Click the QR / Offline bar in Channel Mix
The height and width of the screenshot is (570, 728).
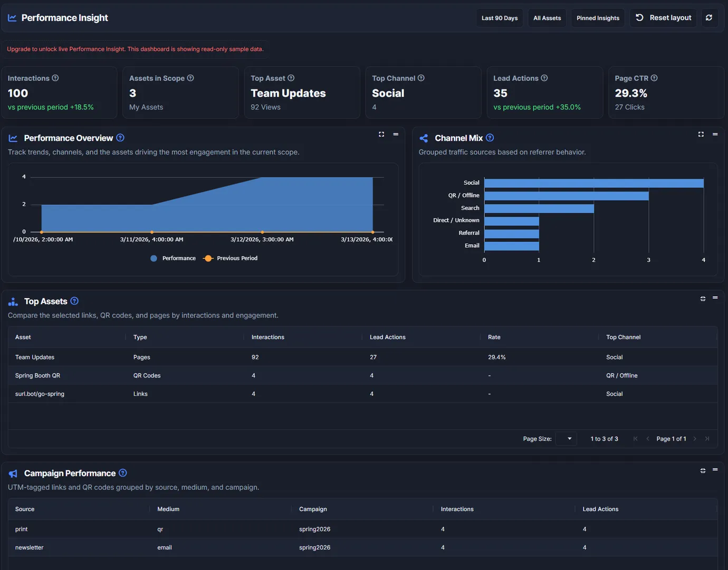tap(567, 196)
